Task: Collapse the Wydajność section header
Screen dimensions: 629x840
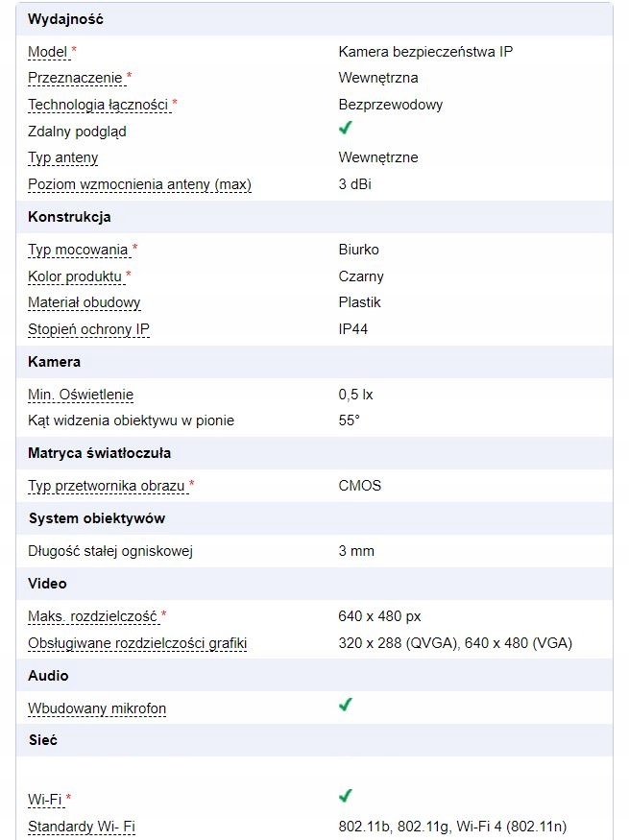Action: (66, 19)
